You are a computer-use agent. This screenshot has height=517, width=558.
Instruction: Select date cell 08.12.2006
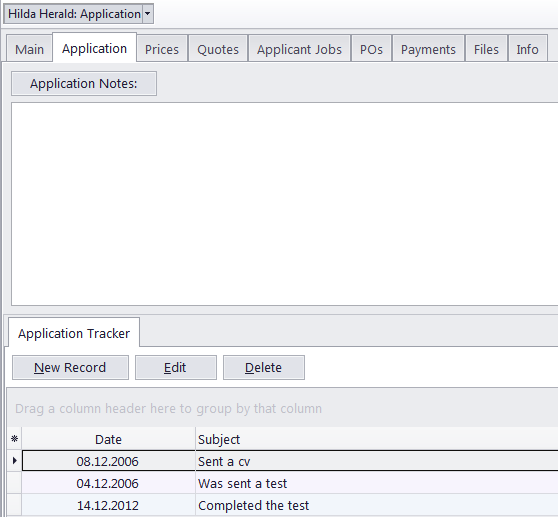click(108, 461)
